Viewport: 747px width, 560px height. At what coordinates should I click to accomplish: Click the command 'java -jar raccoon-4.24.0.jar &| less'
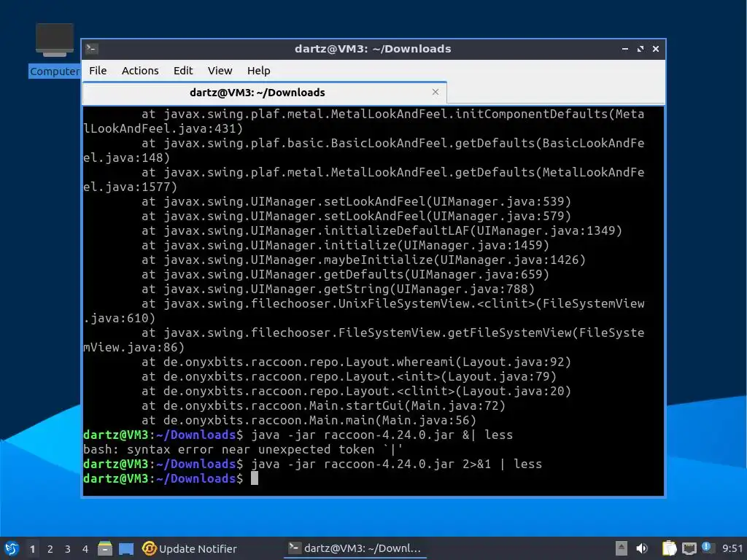click(382, 435)
